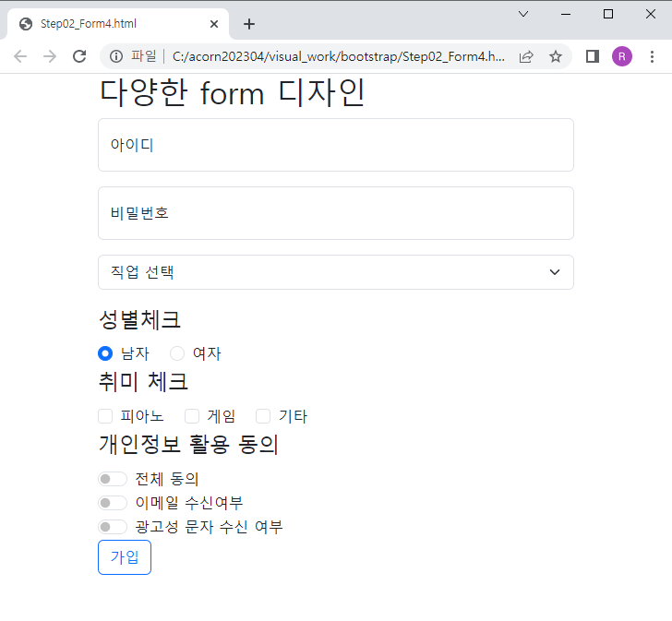Close the browser window
This screenshot has width=672, height=621.
(x=650, y=14)
